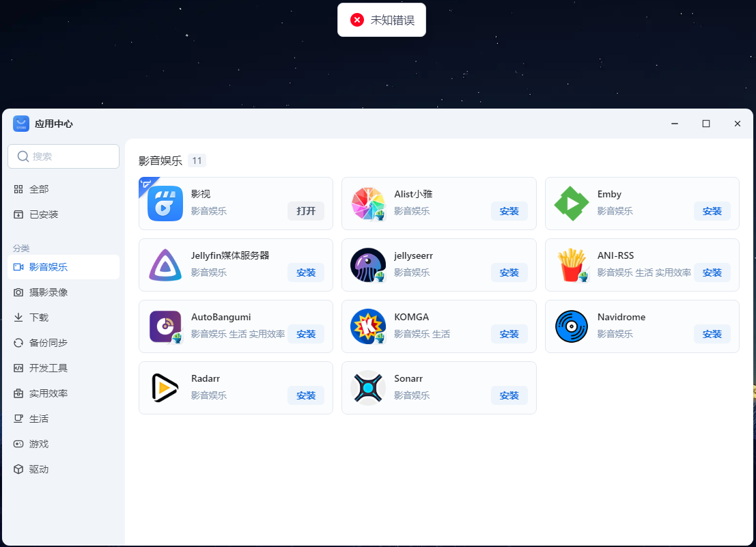The width and height of the screenshot is (756, 547).
Task: Install Alist小雅 with its 安装 button
Action: click(x=509, y=211)
